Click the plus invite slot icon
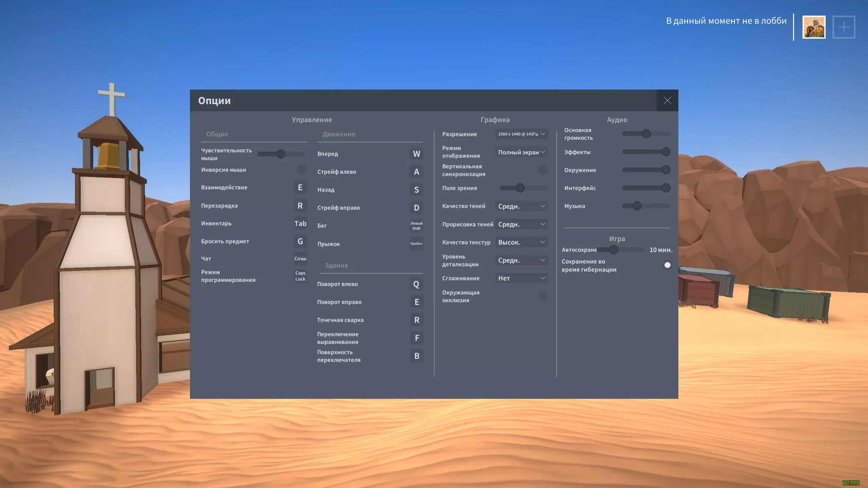 (843, 27)
